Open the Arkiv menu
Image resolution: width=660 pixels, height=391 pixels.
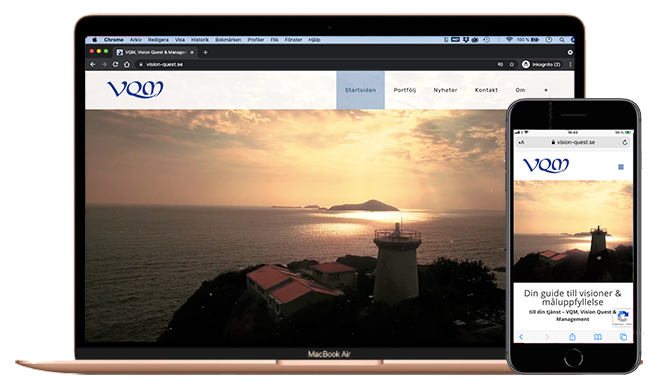(x=136, y=40)
